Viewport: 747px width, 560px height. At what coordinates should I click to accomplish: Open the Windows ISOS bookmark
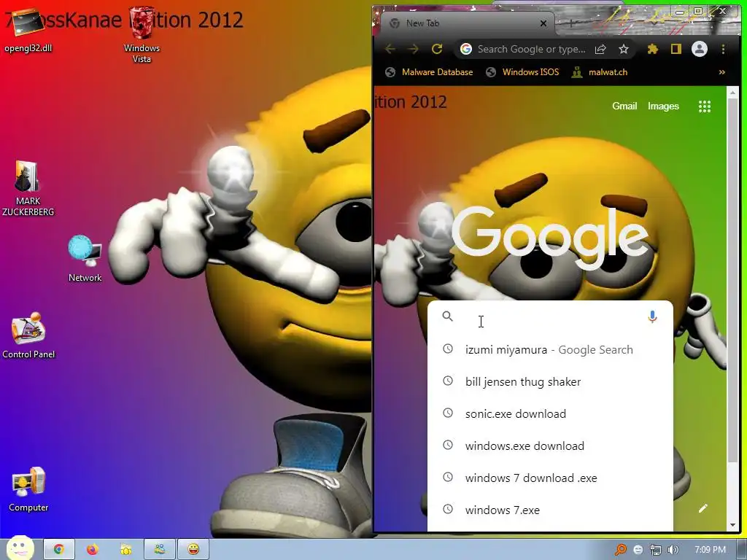pos(522,72)
